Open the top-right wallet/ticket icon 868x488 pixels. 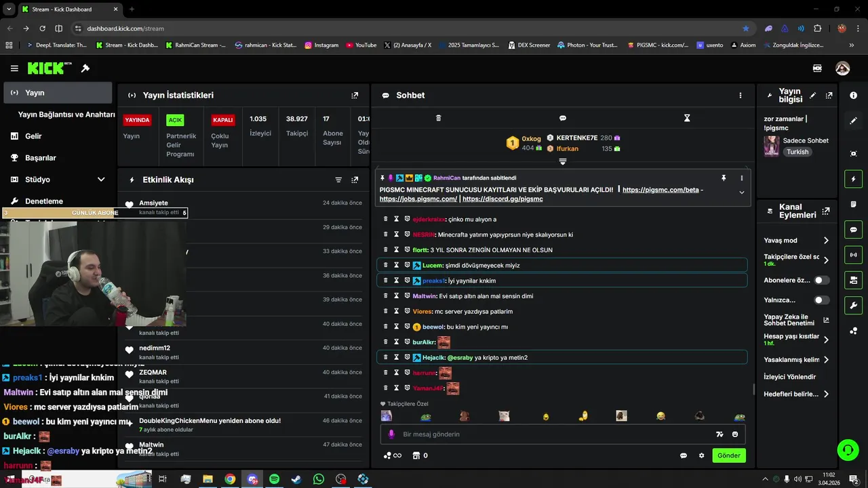[x=818, y=68]
